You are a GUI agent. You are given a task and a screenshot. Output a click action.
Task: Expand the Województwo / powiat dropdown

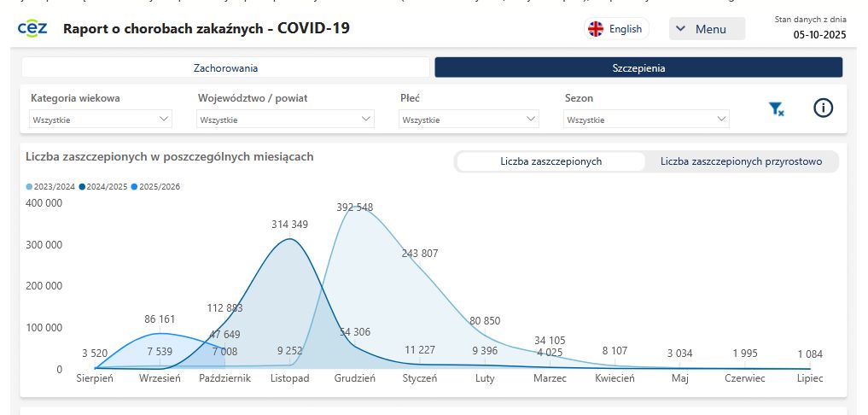pos(285,120)
